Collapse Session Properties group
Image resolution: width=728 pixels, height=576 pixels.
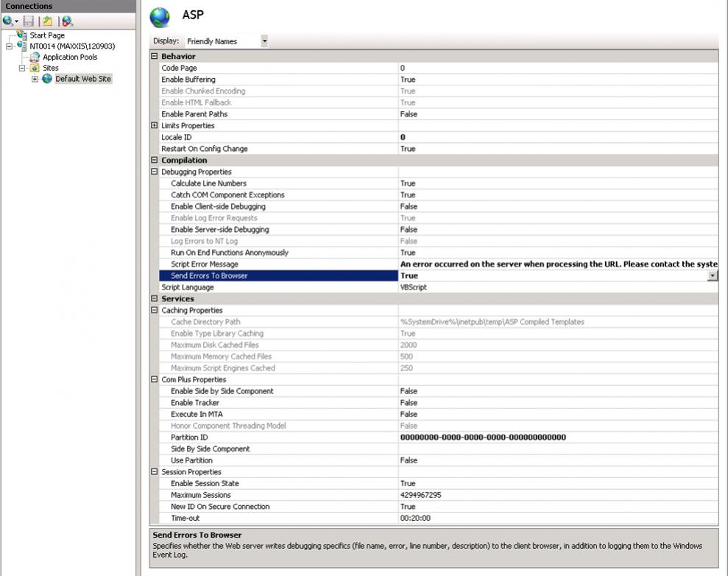coord(155,471)
